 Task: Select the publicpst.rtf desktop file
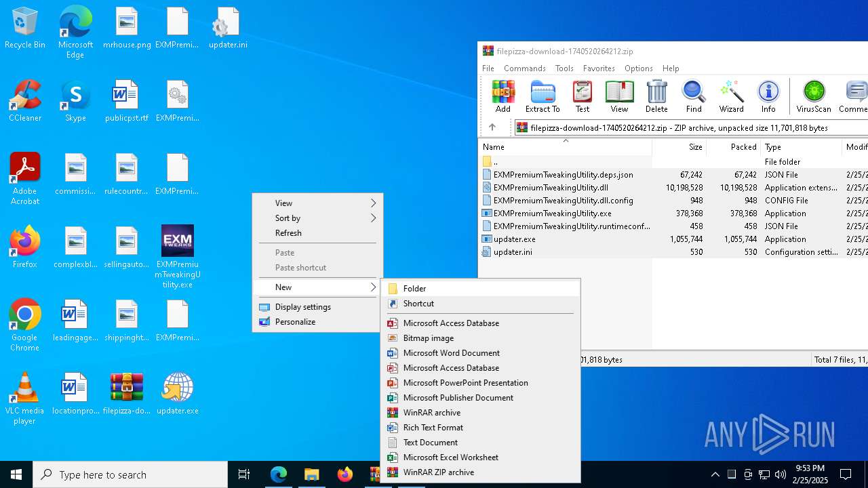pos(127,101)
